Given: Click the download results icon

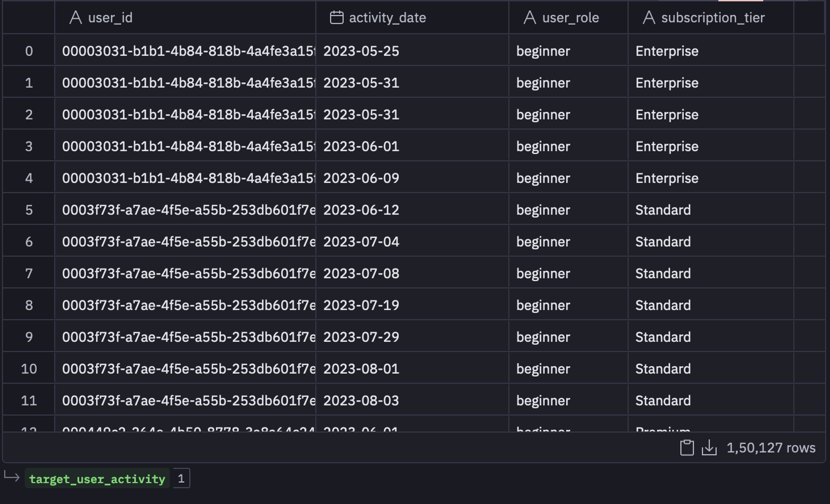Looking at the screenshot, I should tap(709, 448).
